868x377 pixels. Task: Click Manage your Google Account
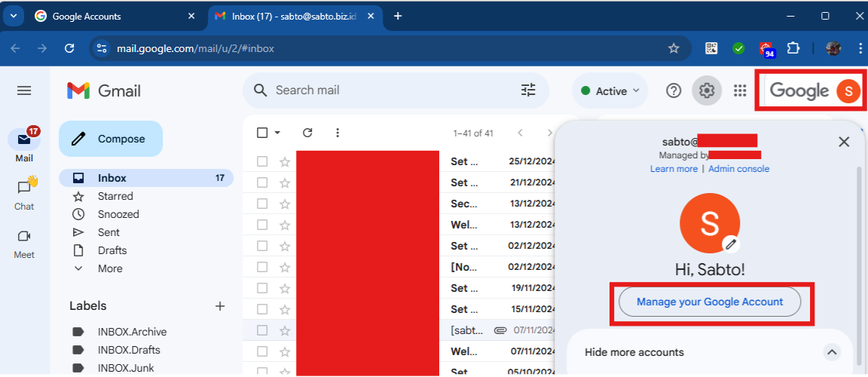(710, 302)
